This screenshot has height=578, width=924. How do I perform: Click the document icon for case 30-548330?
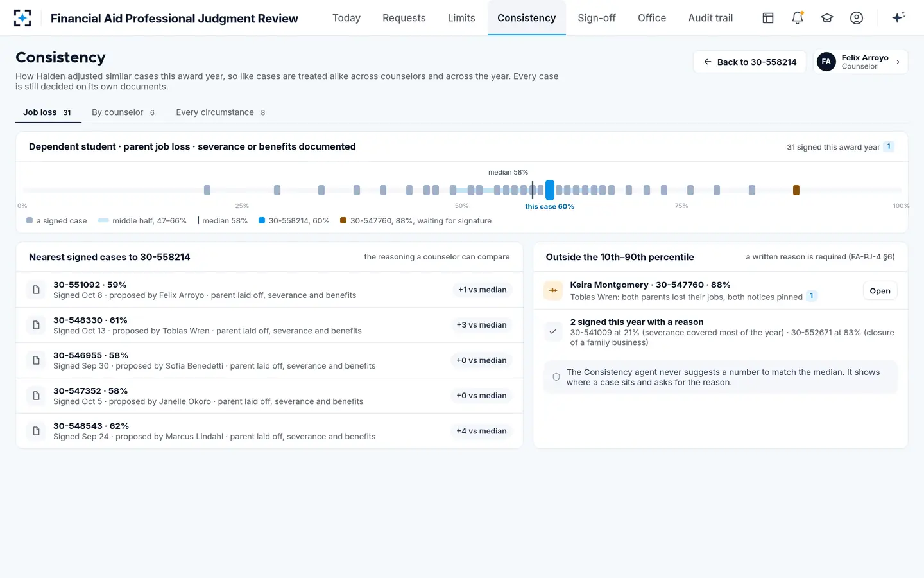tap(37, 325)
